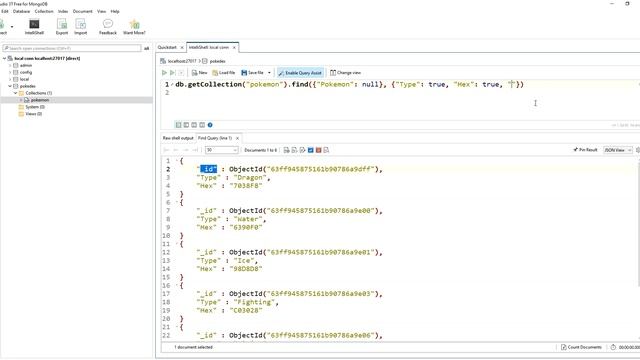Image resolution: width=640 pixels, height=360 pixels.
Task: Click the red square icon in the results toolbar
Action: (x=318, y=150)
